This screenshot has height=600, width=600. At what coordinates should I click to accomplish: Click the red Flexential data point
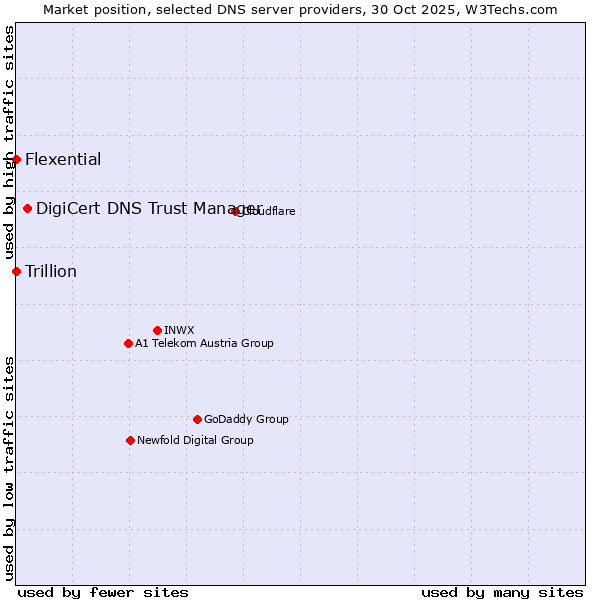tap(16, 160)
